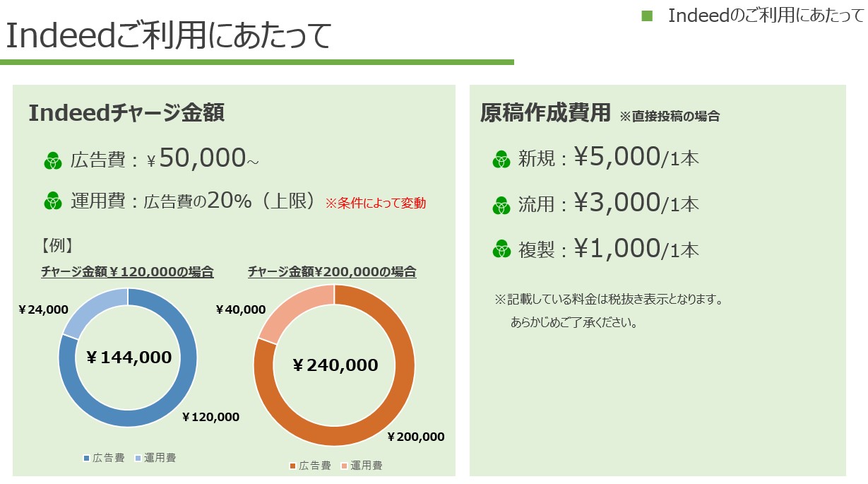
Task: Click the green bullet icon next to 複製
Action: coord(501,250)
